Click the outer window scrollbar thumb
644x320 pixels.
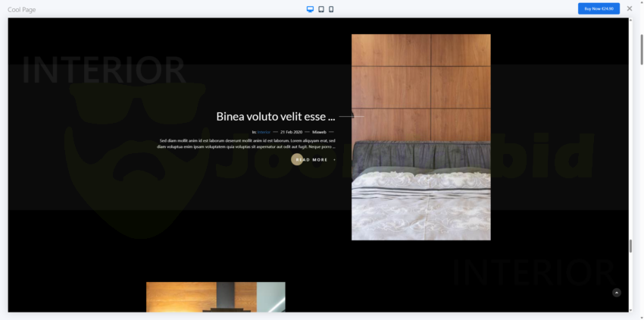coord(641,49)
